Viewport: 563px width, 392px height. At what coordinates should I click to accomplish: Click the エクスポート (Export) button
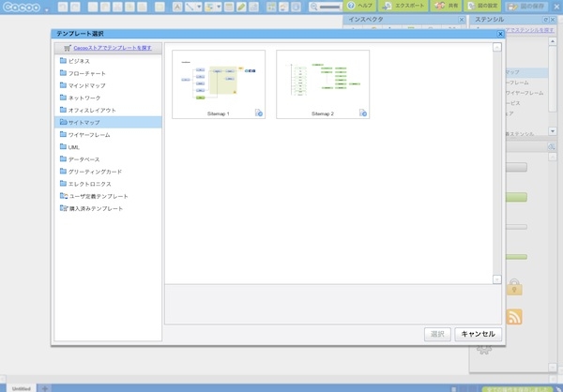coord(403,7)
